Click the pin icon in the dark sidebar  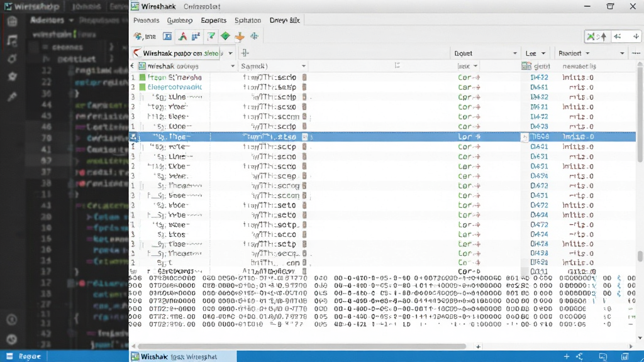(12, 96)
